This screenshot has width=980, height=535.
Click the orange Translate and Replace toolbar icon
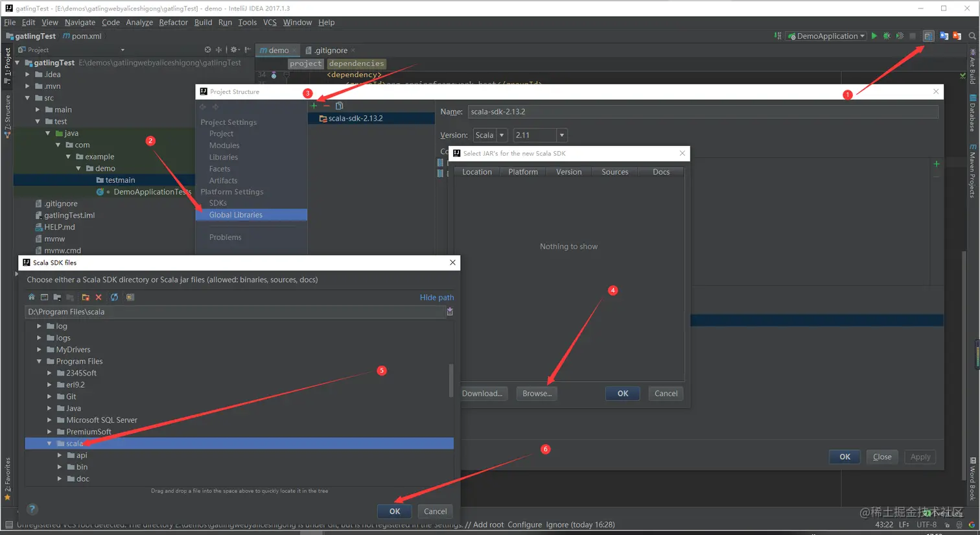pos(957,36)
